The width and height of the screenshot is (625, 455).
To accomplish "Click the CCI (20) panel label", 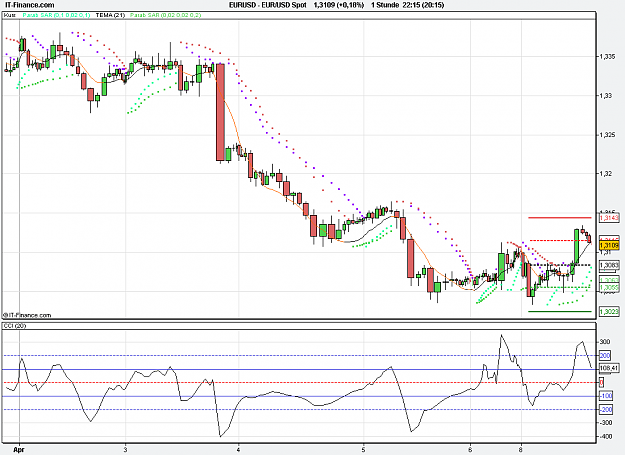I will 15,326.
